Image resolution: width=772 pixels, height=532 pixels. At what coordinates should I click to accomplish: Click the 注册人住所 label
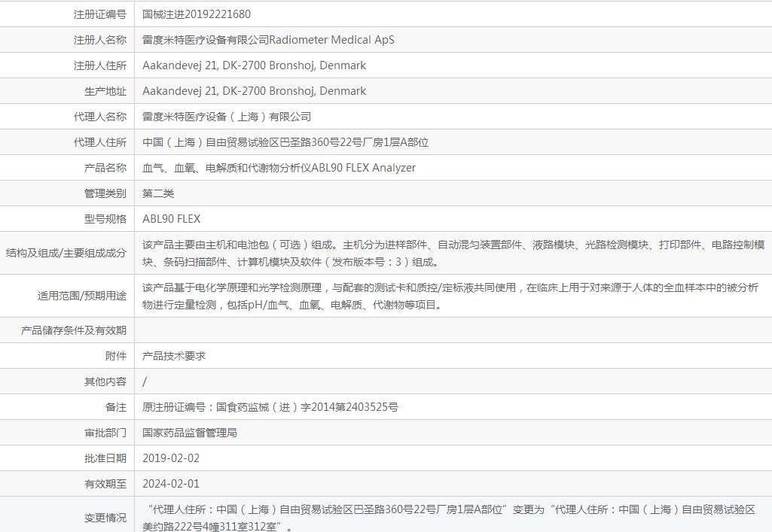(x=100, y=65)
